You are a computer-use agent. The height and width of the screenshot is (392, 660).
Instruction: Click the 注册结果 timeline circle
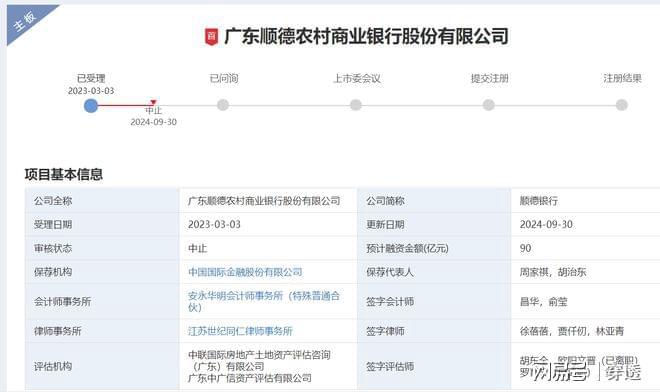pos(622,105)
